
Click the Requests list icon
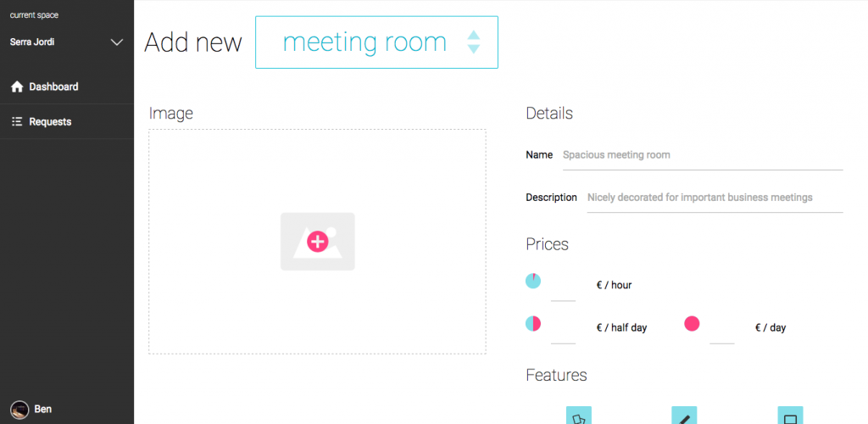tap(17, 122)
